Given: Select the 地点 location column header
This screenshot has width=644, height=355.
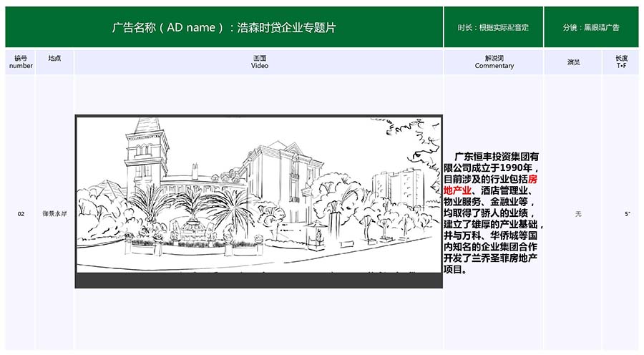Looking at the screenshot, I should 54,59.
